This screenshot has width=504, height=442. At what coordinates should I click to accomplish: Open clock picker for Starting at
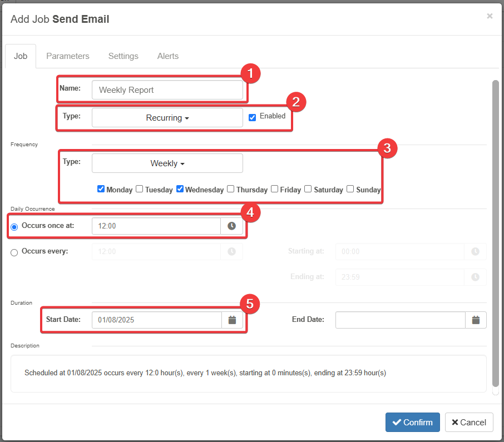475,251
